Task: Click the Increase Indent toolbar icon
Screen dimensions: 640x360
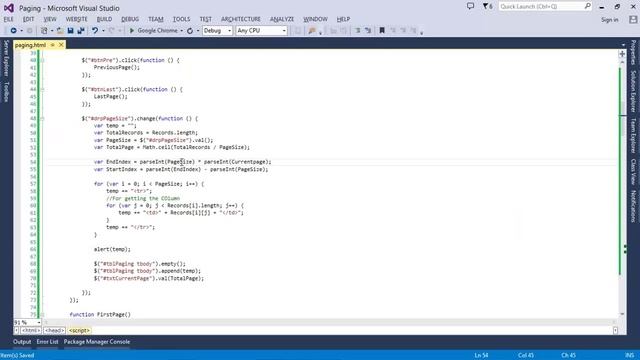Action: [x=368, y=31]
